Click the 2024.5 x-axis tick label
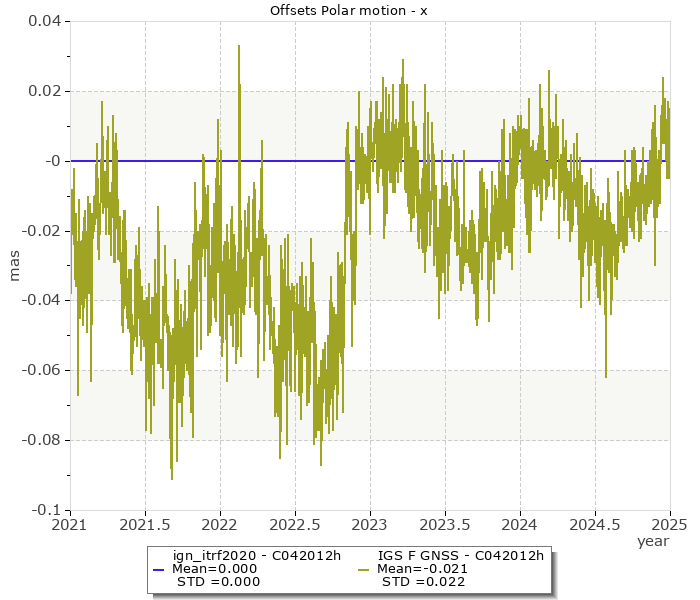Viewport: 700px width, 600px height. 595,523
